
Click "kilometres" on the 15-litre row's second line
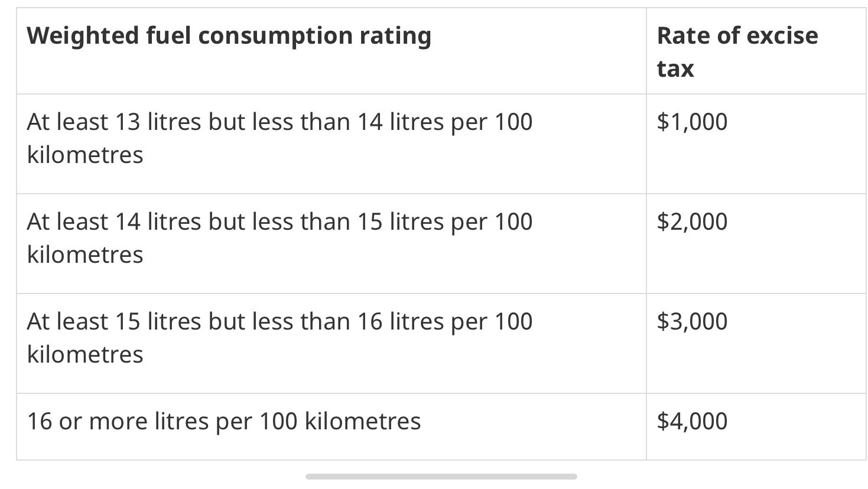pyautogui.click(x=85, y=355)
